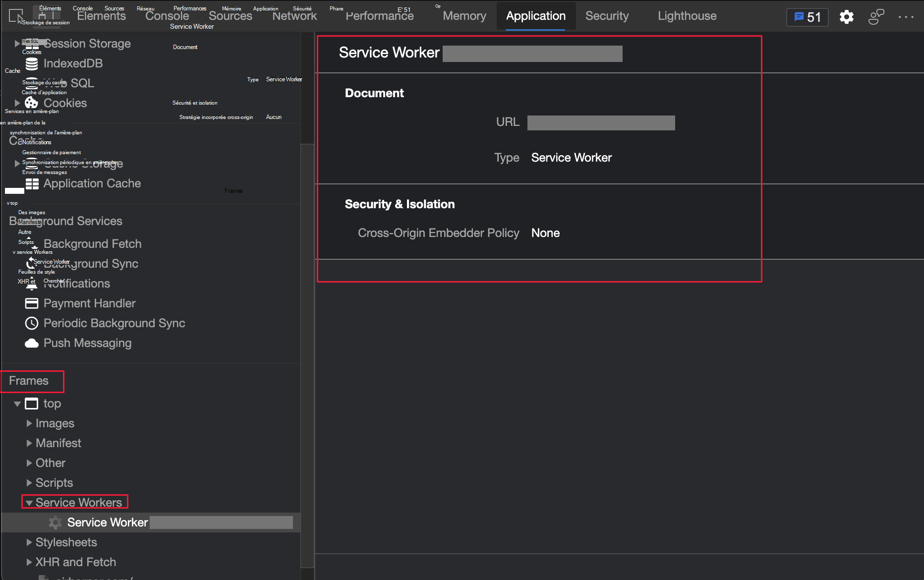Click the Background Services heading
Image resolution: width=924 pixels, height=580 pixels.
65,221
